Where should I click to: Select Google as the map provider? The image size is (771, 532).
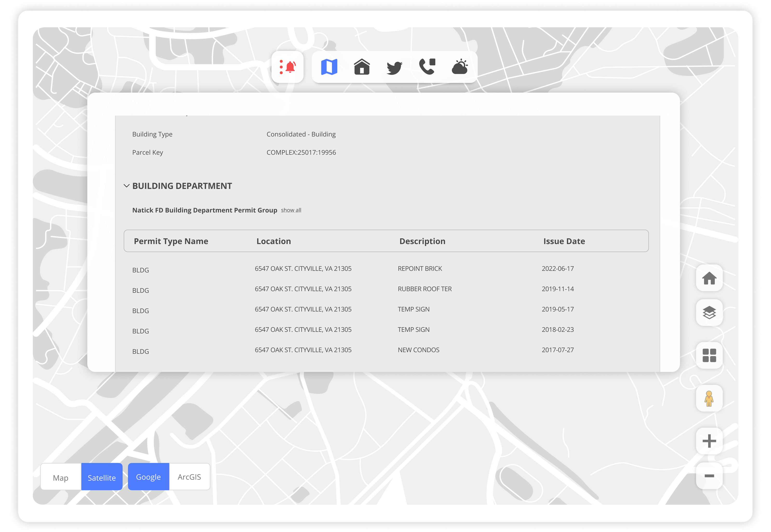(148, 477)
